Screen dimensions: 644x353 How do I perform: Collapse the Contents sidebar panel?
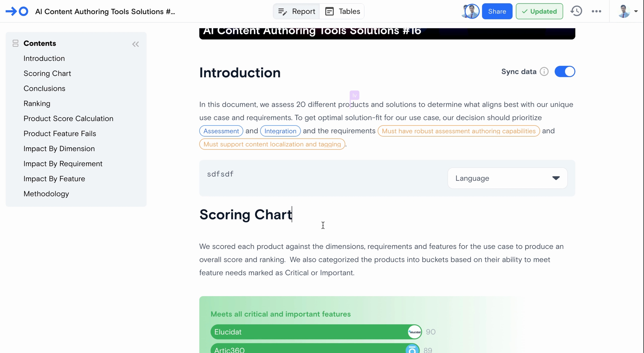[x=136, y=44]
